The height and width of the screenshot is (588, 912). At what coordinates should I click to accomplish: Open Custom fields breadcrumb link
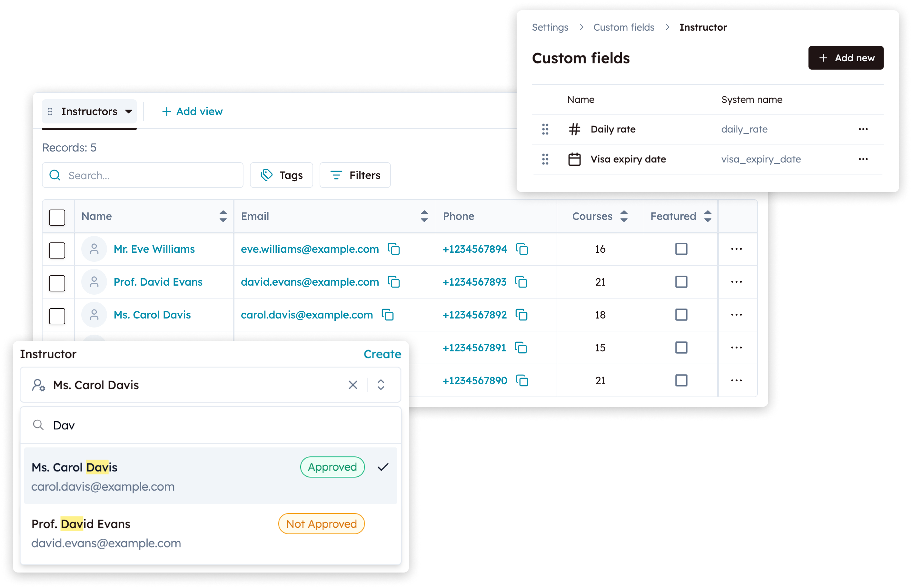point(624,27)
